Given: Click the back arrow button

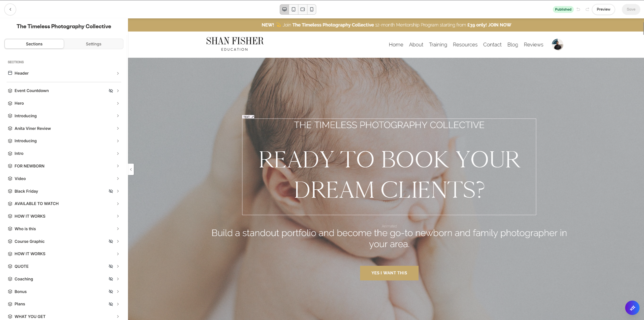Looking at the screenshot, I should tap(10, 9).
